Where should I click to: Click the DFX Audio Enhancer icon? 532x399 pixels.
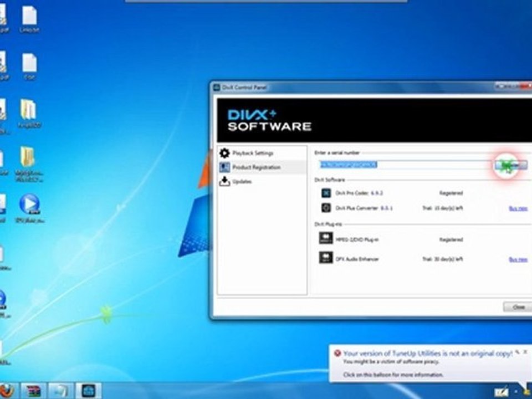(x=326, y=258)
